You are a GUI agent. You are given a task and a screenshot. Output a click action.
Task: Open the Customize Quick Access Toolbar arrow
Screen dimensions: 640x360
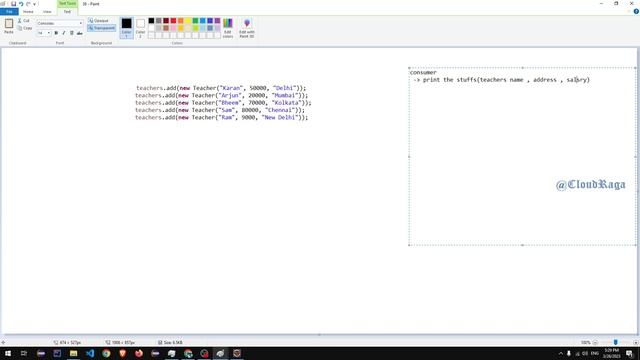(34, 4)
